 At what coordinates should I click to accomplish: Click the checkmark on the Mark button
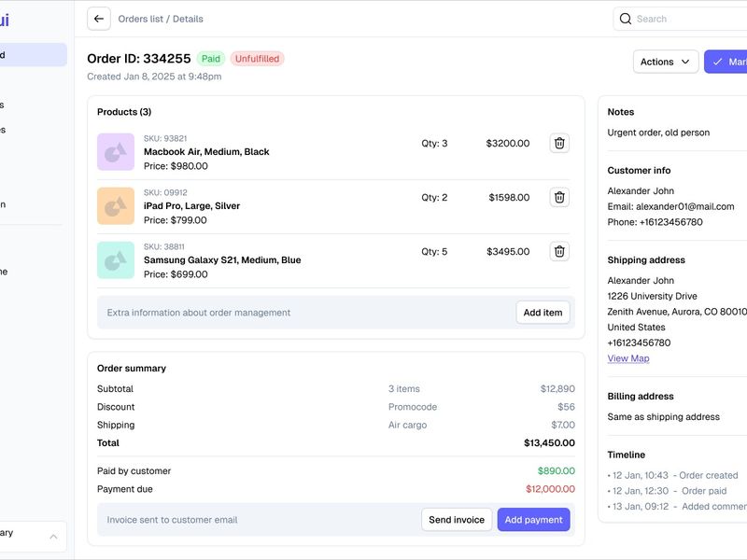pos(718,61)
